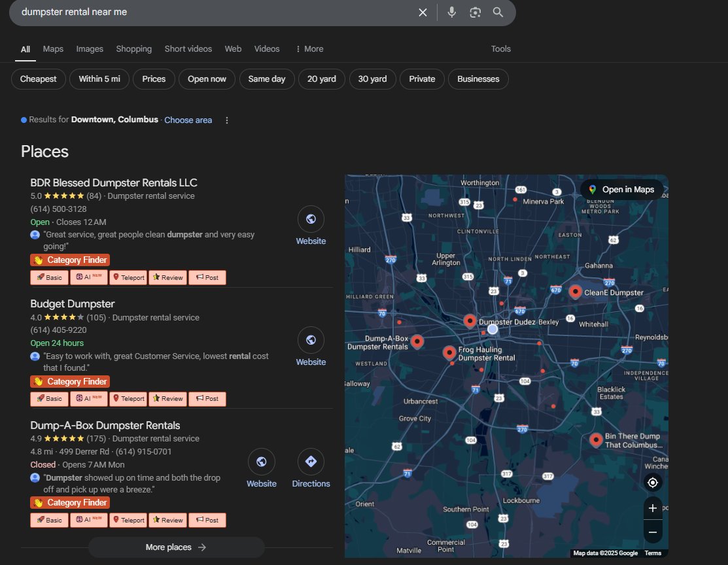Start voice search with microphone icon
Screen dimensions: 728x565
(x=451, y=12)
